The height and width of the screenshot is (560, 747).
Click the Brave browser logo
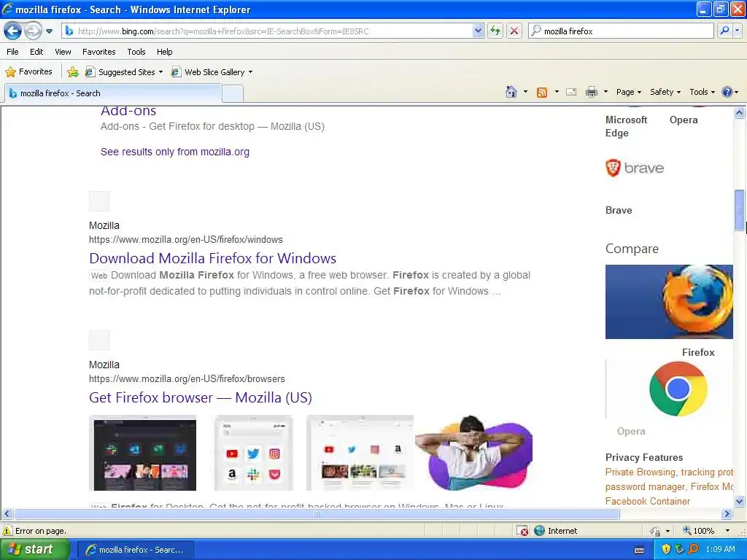[635, 168]
